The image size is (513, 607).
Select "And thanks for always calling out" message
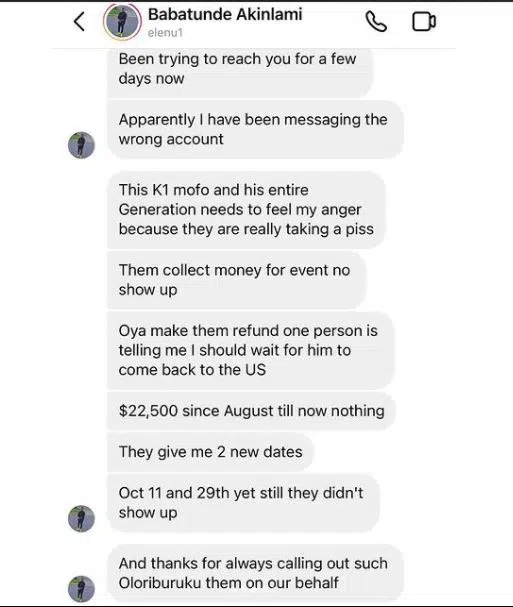tap(255, 573)
